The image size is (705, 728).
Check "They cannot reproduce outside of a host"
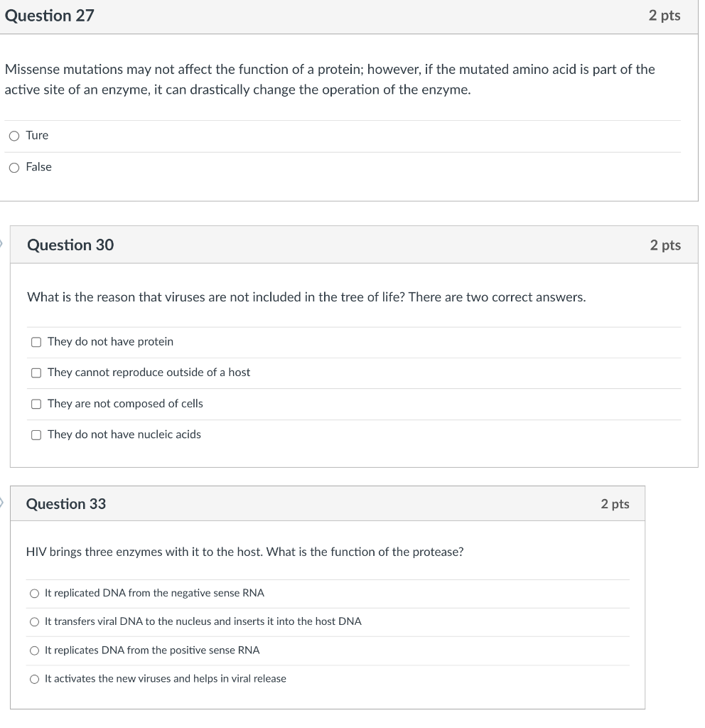pyautogui.click(x=36, y=373)
